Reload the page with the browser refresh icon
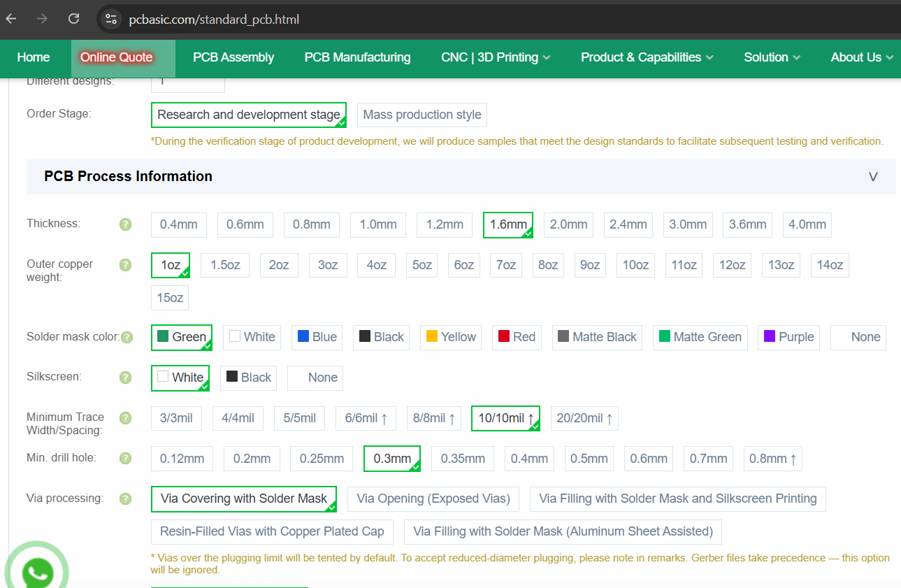901x588 pixels. [x=73, y=19]
